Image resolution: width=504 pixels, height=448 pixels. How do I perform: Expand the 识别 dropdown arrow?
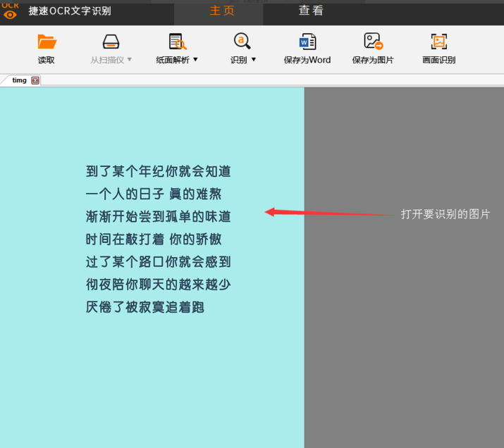click(x=254, y=59)
